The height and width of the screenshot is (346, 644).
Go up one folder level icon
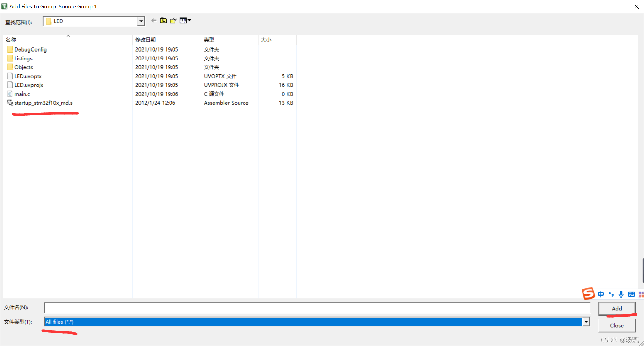(164, 21)
